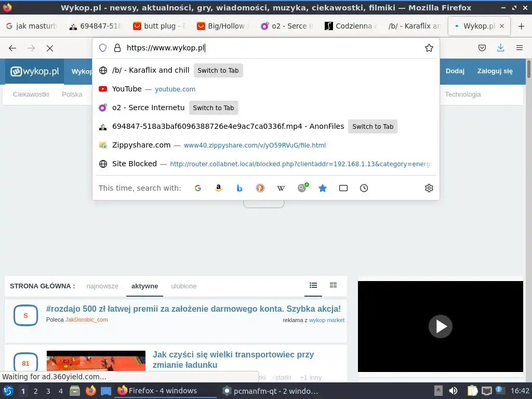Select the najnowsze sorting tab
532x399 pixels.
pos(102,286)
